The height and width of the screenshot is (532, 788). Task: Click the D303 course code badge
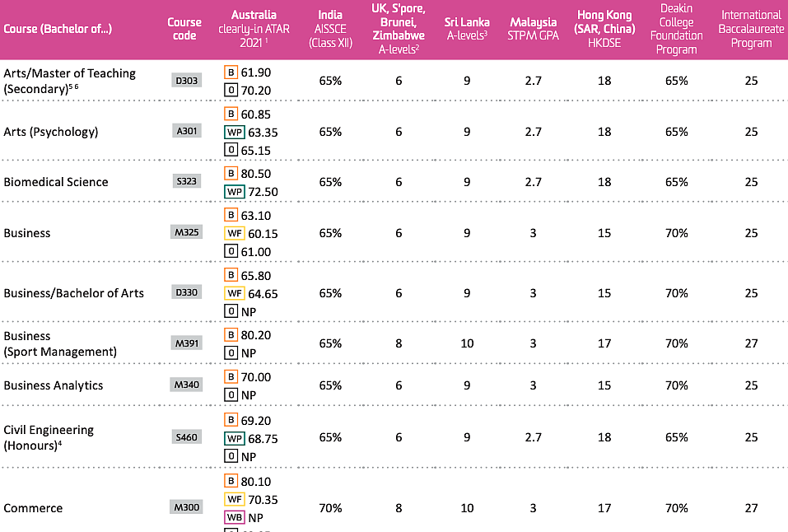[x=186, y=81]
